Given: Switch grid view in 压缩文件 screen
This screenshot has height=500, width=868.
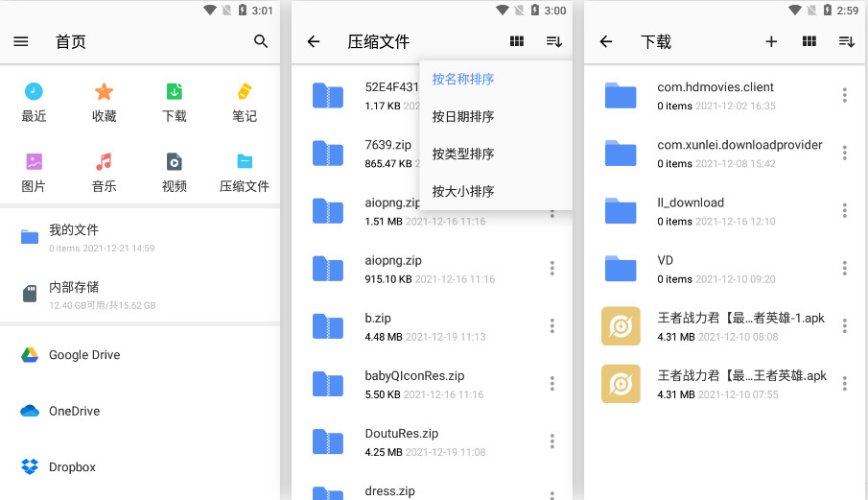Looking at the screenshot, I should [516, 41].
